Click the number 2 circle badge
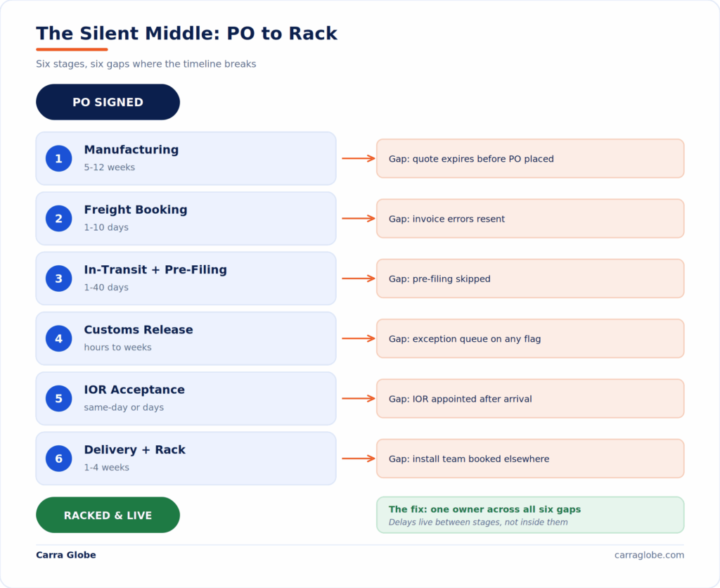The image size is (720, 588). pos(59,219)
